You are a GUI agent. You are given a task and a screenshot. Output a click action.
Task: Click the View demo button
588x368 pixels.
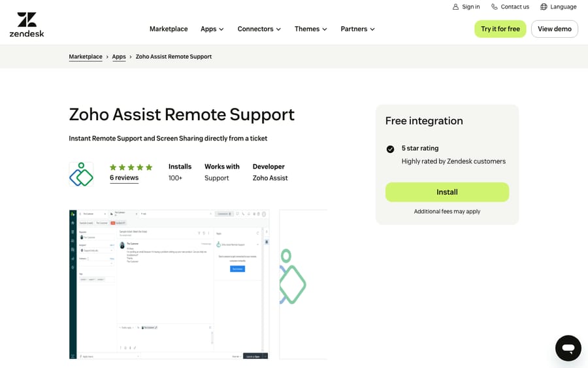[554, 29]
